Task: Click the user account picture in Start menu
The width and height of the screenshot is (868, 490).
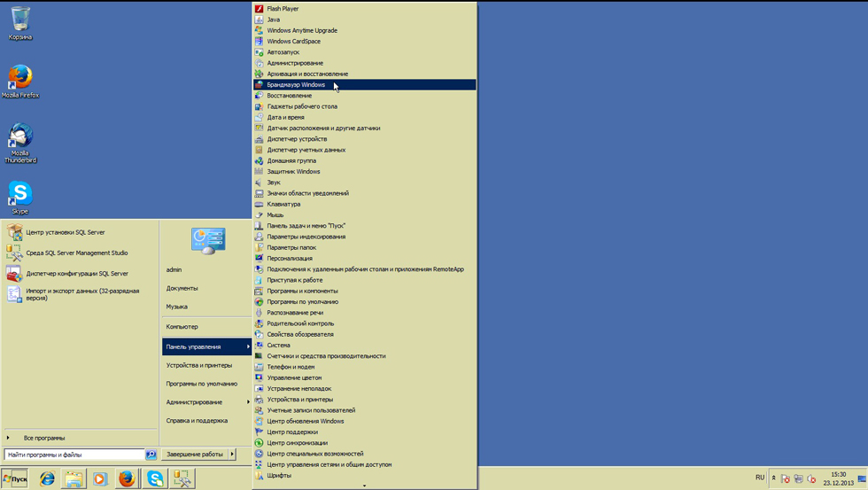Action: [208, 240]
